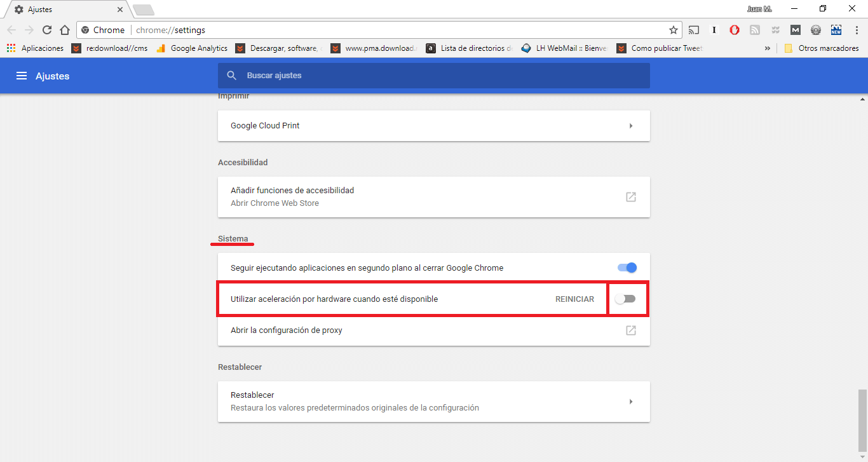868x462 pixels.
Task: Open the LH WebMail bookmark
Action: point(564,48)
